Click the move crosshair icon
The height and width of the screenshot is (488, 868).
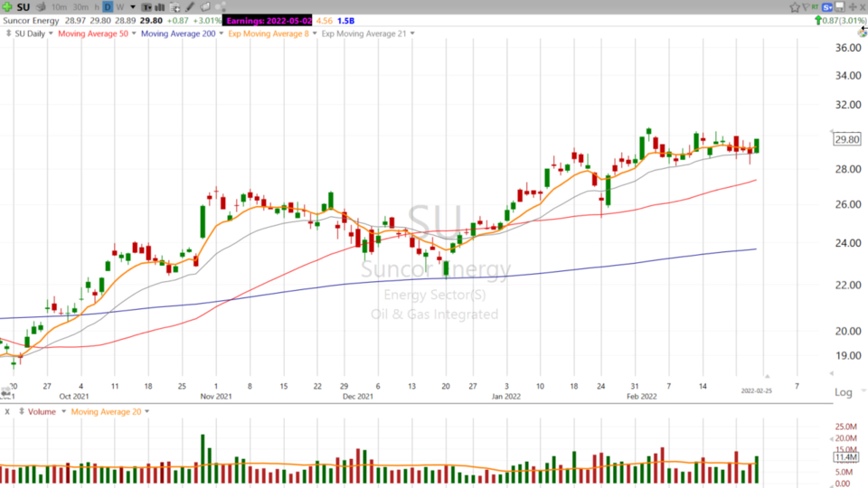853,7
